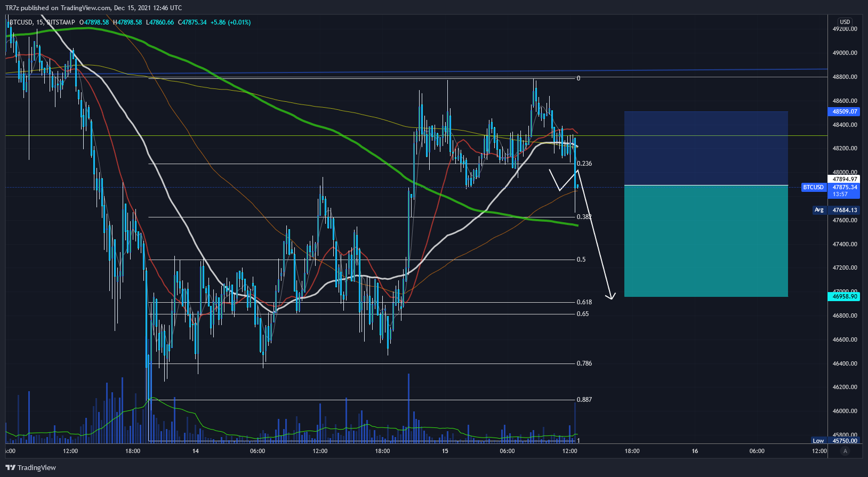The height and width of the screenshot is (477, 868).
Task: Click the 'TR7z published on TradingView.com' header text
Action: tap(59, 8)
